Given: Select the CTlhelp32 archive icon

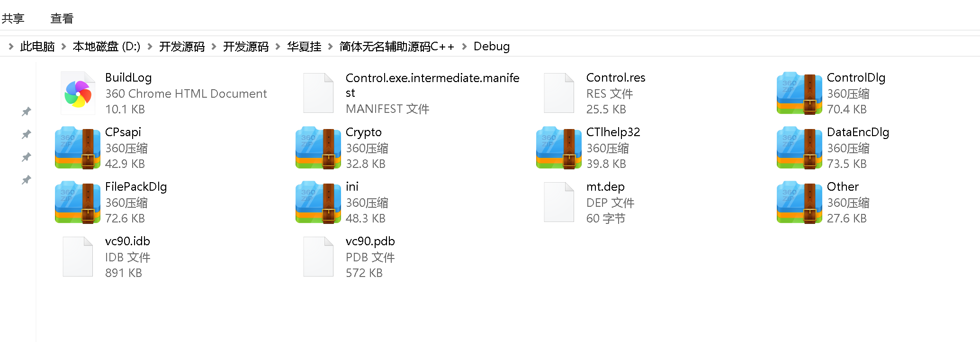Looking at the screenshot, I should pos(558,148).
